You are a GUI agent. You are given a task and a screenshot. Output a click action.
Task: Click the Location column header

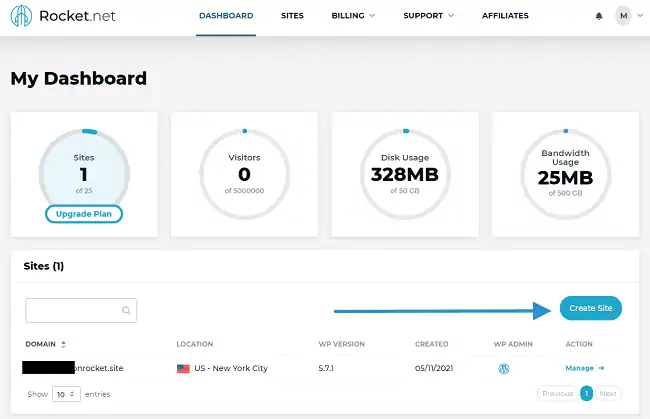pos(194,344)
